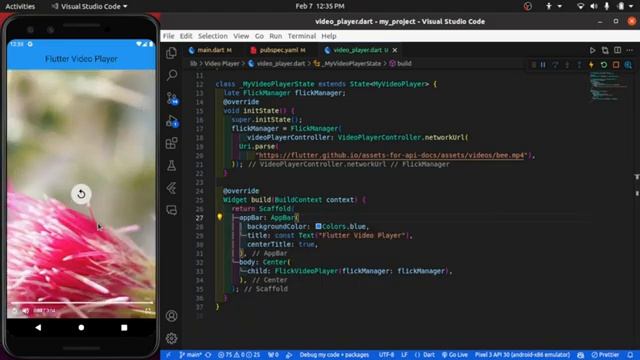Viewport: 640px width, 360px height.
Task: Tap the replay button on the phone video
Action: [x=81, y=194]
